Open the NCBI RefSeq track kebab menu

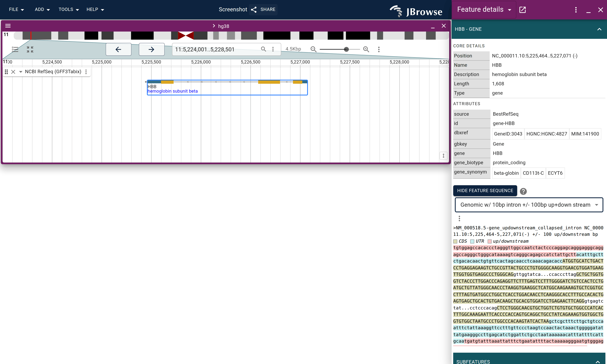tap(86, 72)
